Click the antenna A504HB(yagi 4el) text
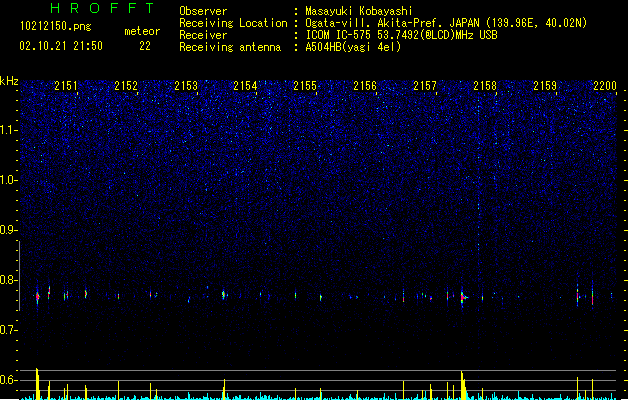Image resolution: width=629 pixels, height=400 pixels. click(x=353, y=47)
